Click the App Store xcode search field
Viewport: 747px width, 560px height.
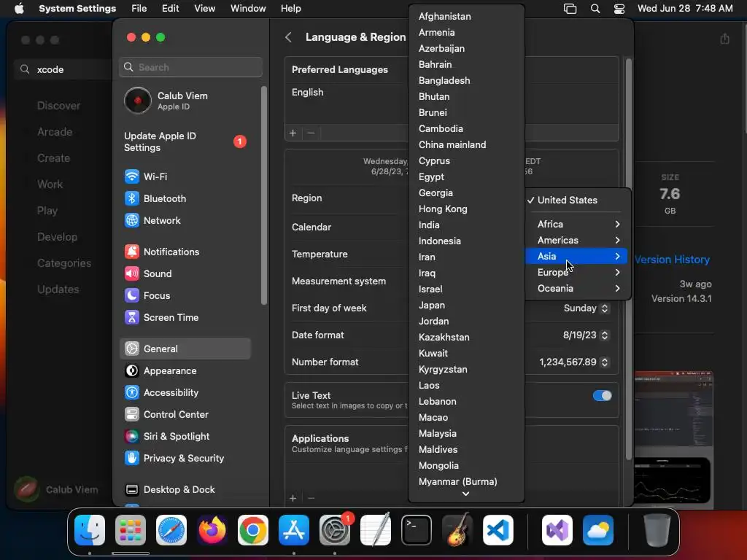tap(64, 69)
